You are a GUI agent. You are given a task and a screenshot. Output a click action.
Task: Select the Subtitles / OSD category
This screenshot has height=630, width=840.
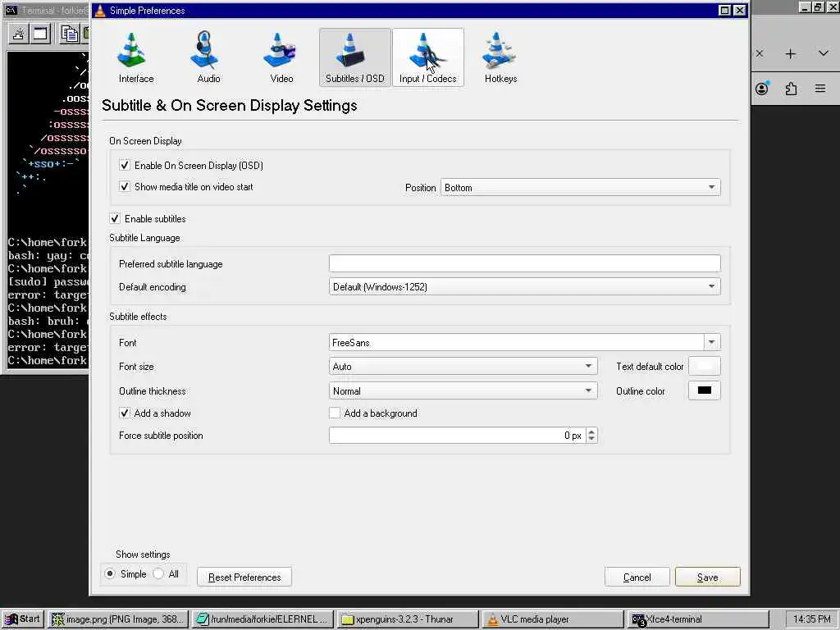[354, 57]
